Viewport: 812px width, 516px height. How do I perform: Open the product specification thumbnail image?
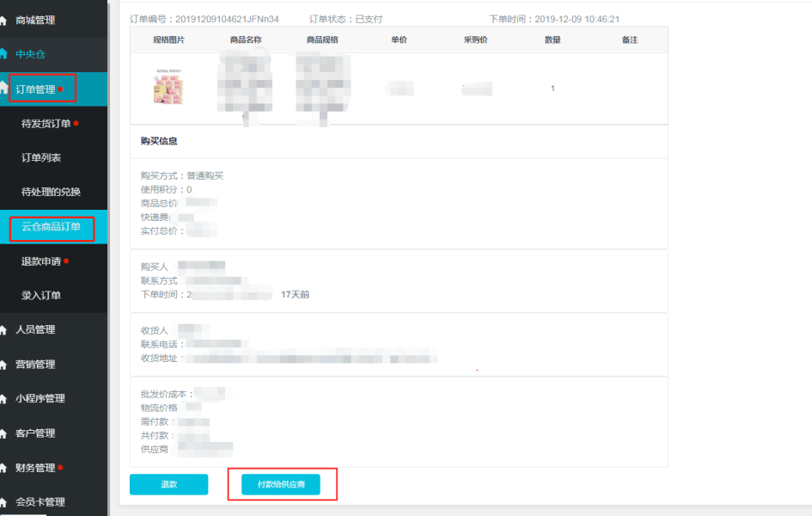(168, 87)
